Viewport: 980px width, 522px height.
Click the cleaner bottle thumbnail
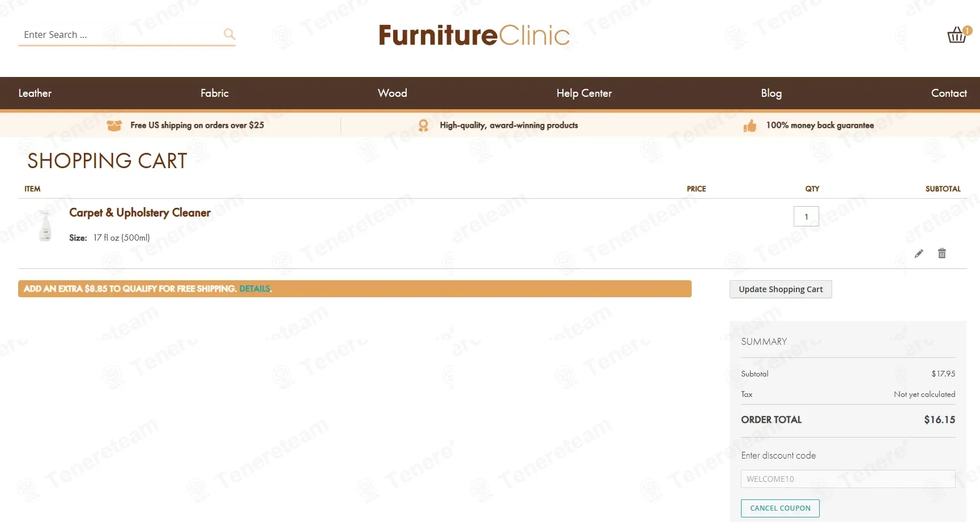(45, 225)
